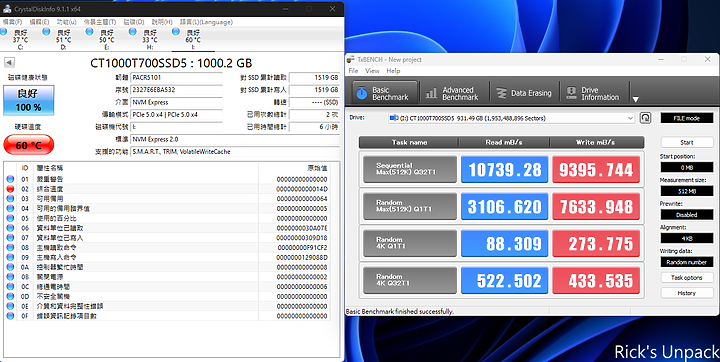Click the Advanced Benchmark chart icon
Screen dimensions: 720x362
coord(431,93)
